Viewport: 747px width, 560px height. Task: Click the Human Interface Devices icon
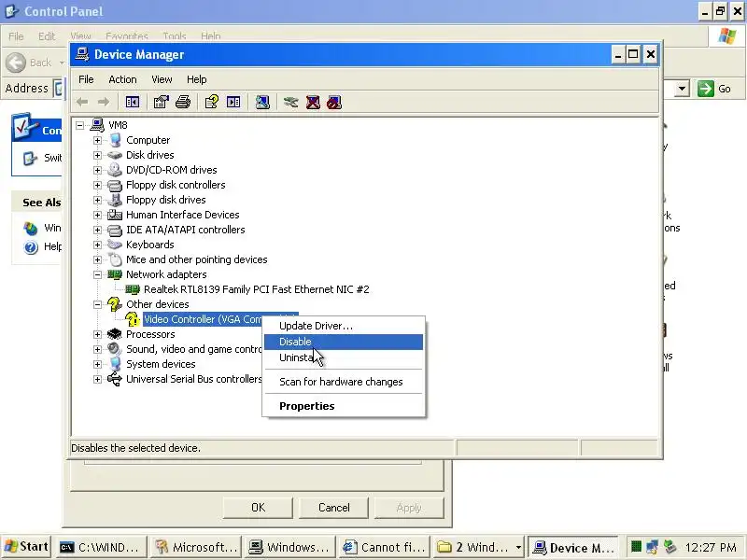tap(115, 215)
